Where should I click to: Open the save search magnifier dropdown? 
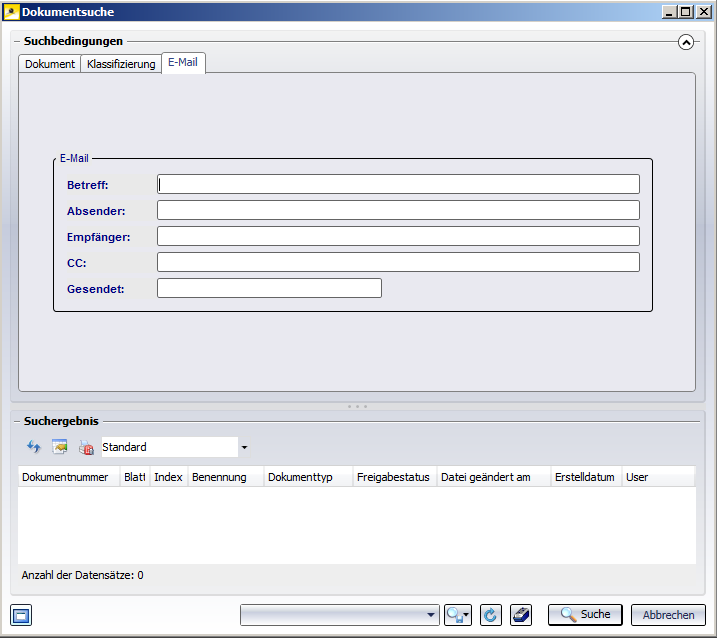(458, 615)
